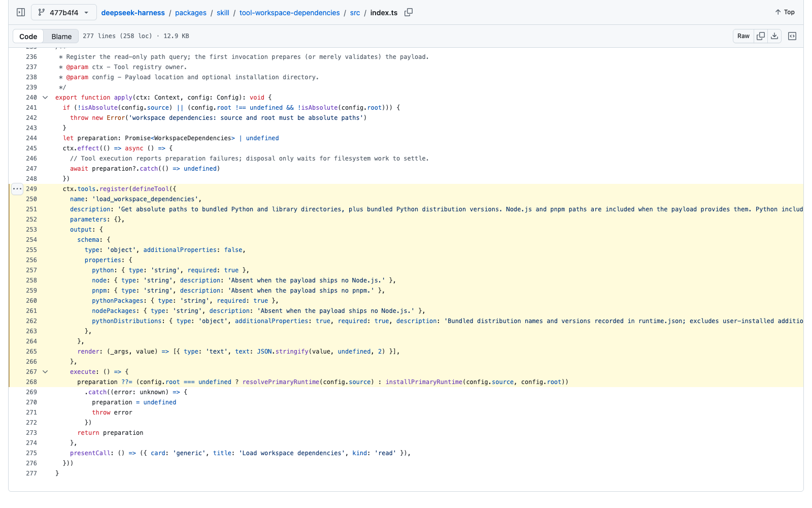Viewport: 812px width, 508px height.
Task: Expand the file tree side panel
Action: pos(21,12)
